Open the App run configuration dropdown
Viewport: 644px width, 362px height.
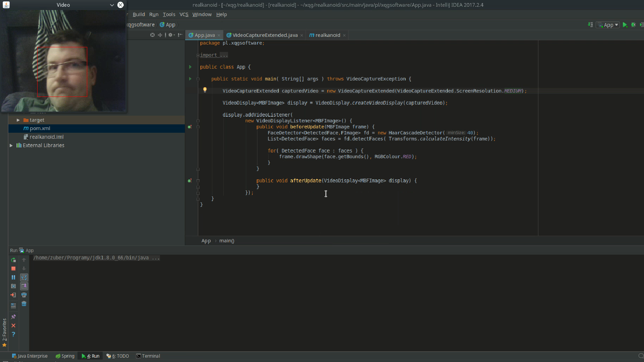point(608,25)
